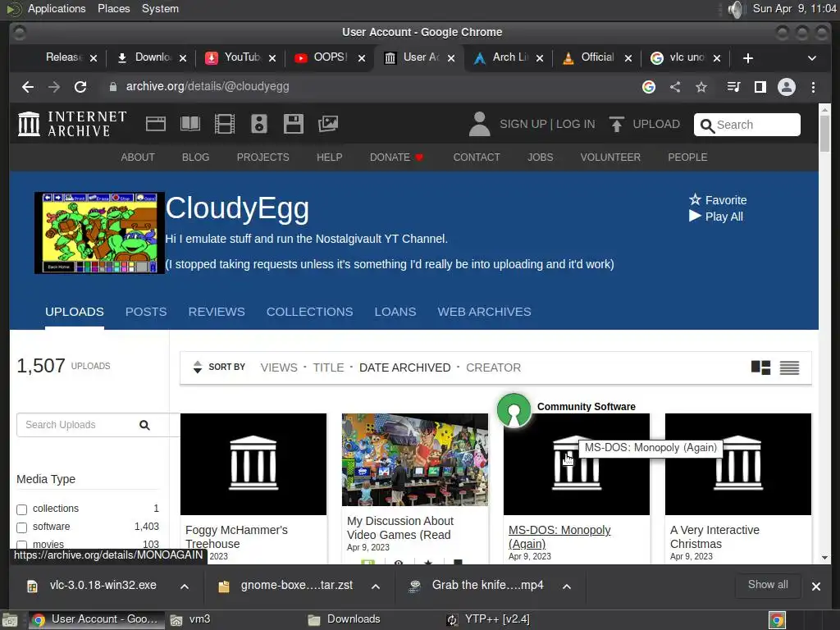Open a new browser tab
The image size is (840, 630).
(x=748, y=58)
